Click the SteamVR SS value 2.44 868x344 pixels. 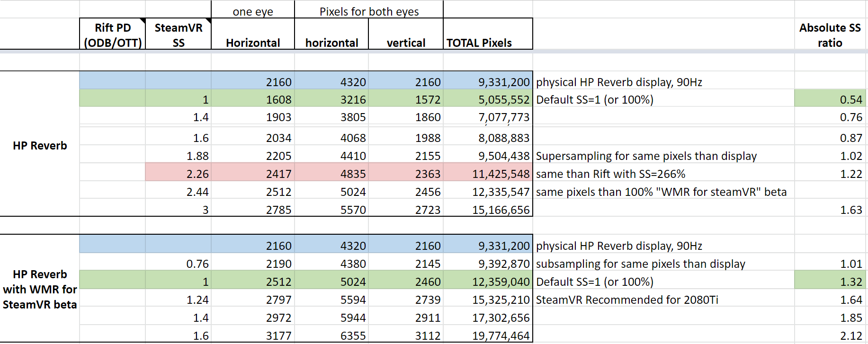[x=178, y=190]
